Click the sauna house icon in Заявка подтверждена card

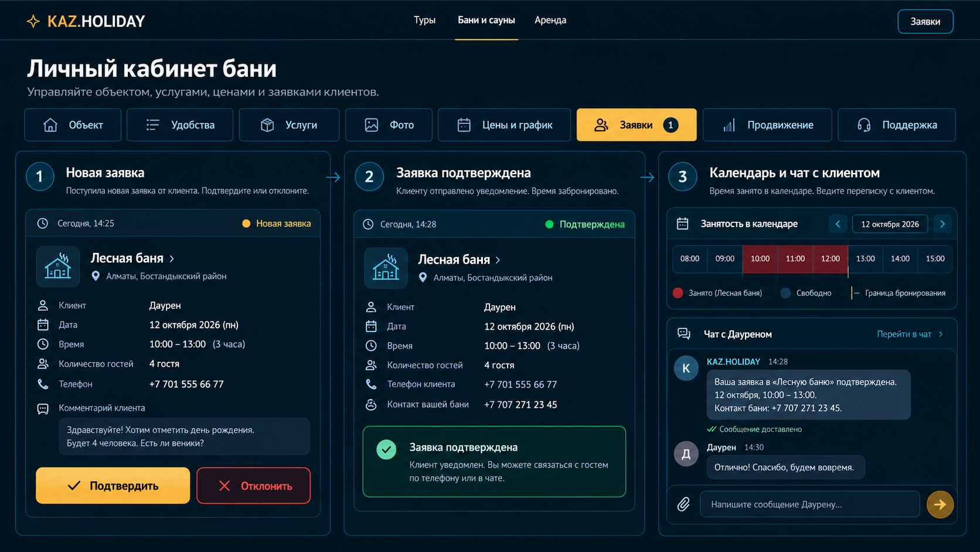pos(386,268)
